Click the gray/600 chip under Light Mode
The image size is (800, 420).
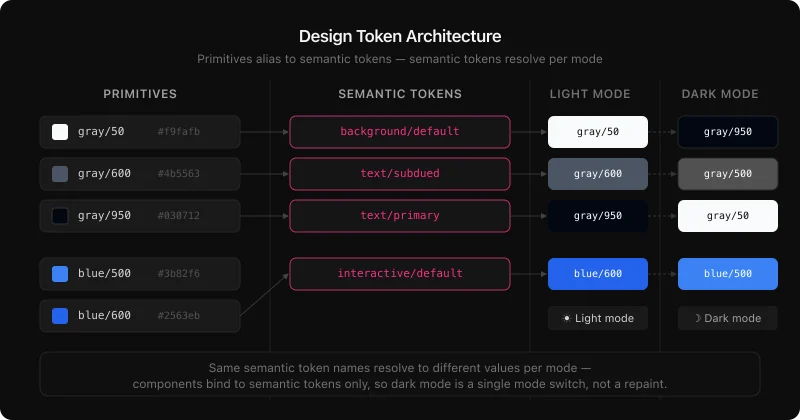click(598, 174)
